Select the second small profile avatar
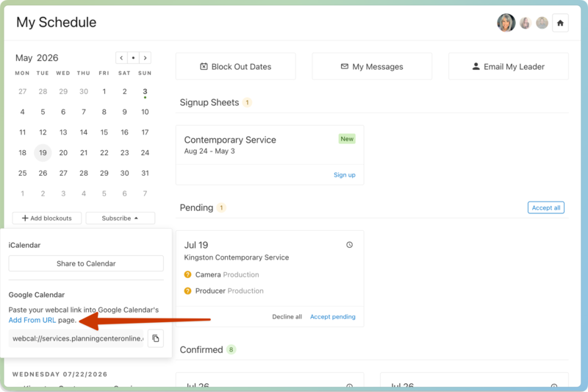 pos(526,23)
